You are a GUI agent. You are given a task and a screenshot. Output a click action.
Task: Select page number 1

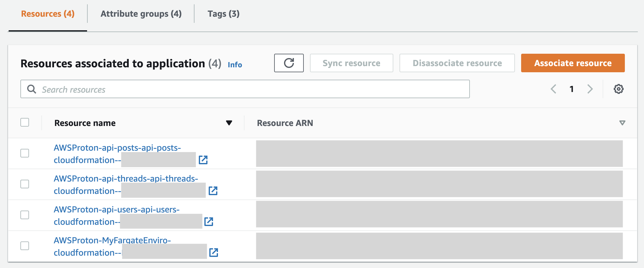point(571,89)
